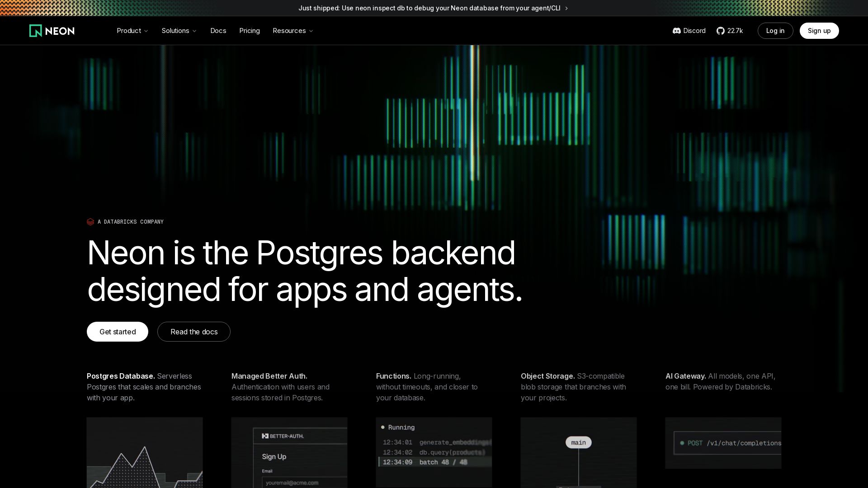Click the main hero headline text
The height and width of the screenshot is (488, 868).
[x=305, y=271]
